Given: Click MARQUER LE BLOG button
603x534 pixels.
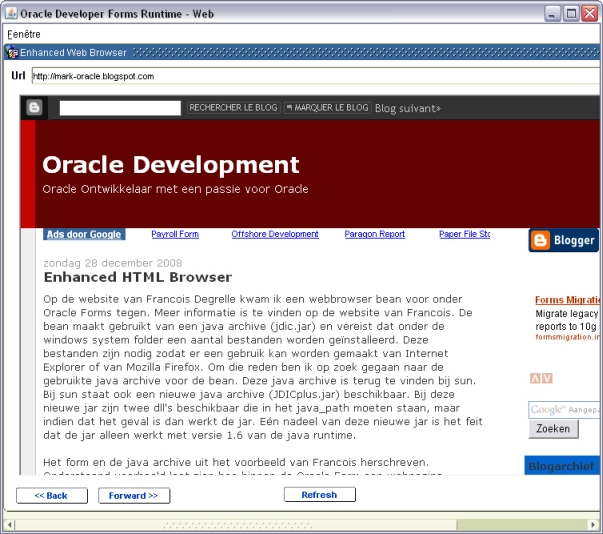Looking at the screenshot, I should coord(328,108).
